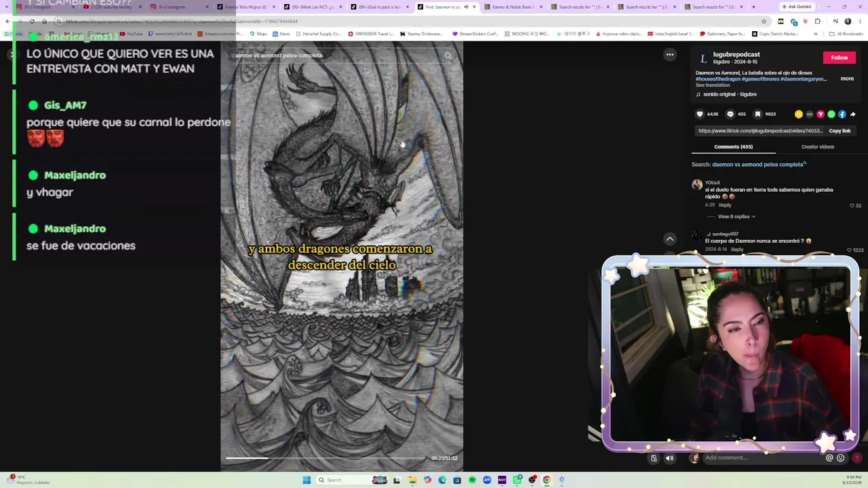The height and width of the screenshot is (488, 868).
Task: Click the yellow repost icon
Action: click(x=799, y=114)
